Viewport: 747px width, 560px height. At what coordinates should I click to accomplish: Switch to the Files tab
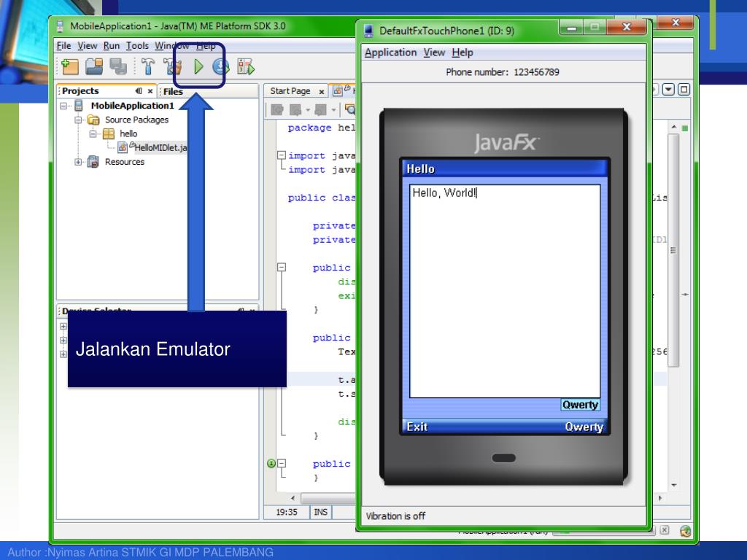[173, 91]
